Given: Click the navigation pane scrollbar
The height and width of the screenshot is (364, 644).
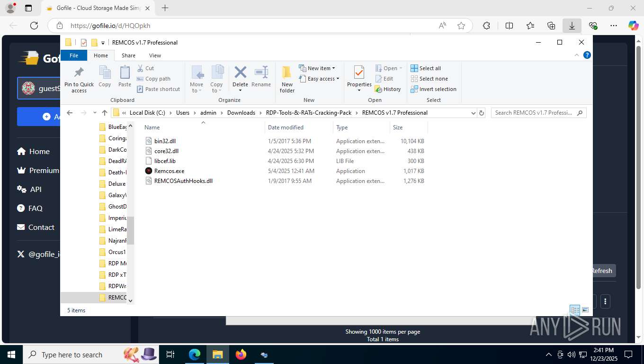Looking at the screenshot, I should (131, 231).
